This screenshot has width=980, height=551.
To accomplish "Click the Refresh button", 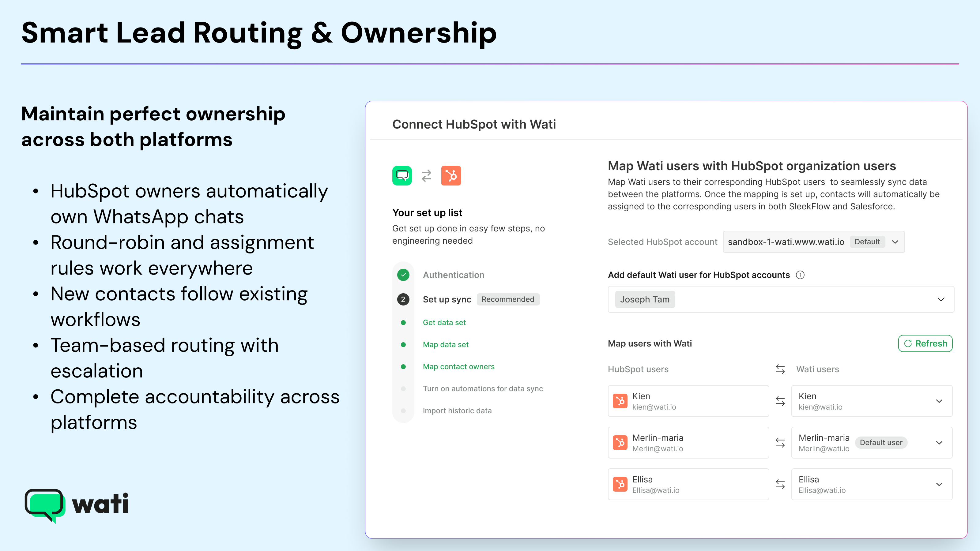I will 925,343.
